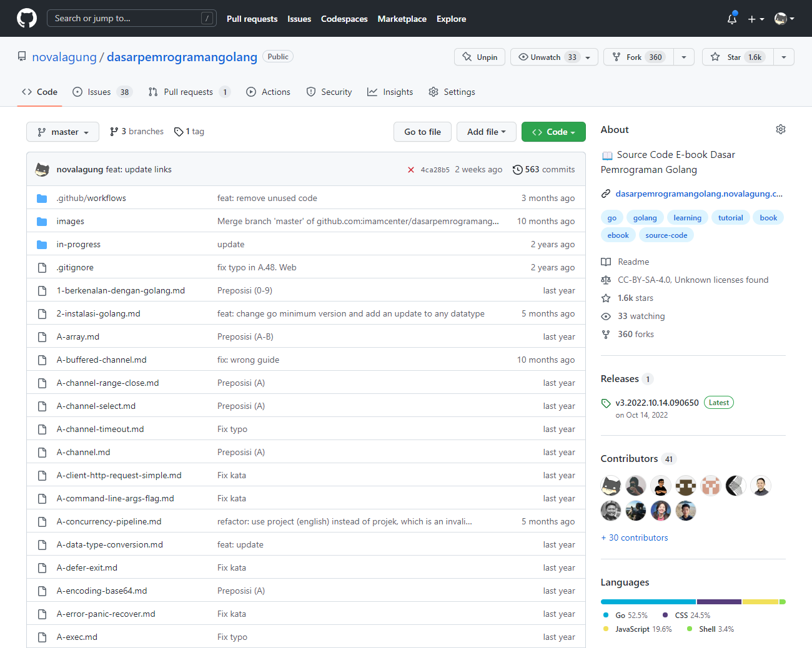The height and width of the screenshot is (648, 812).
Task: Click the Go to file button
Action: [x=423, y=132]
